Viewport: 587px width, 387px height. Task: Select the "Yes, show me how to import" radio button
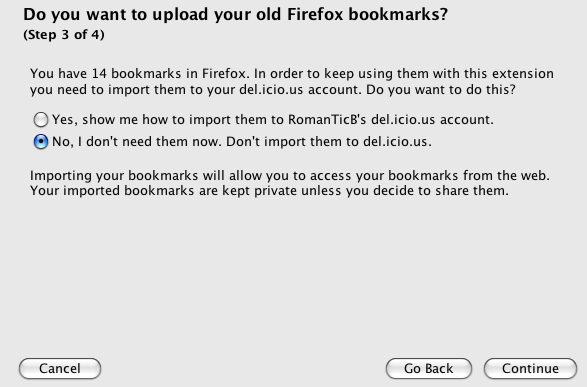click(x=41, y=120)
